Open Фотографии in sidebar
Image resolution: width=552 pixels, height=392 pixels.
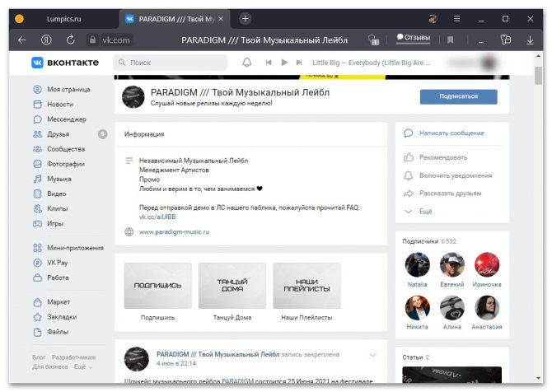[x=66, y=164]
